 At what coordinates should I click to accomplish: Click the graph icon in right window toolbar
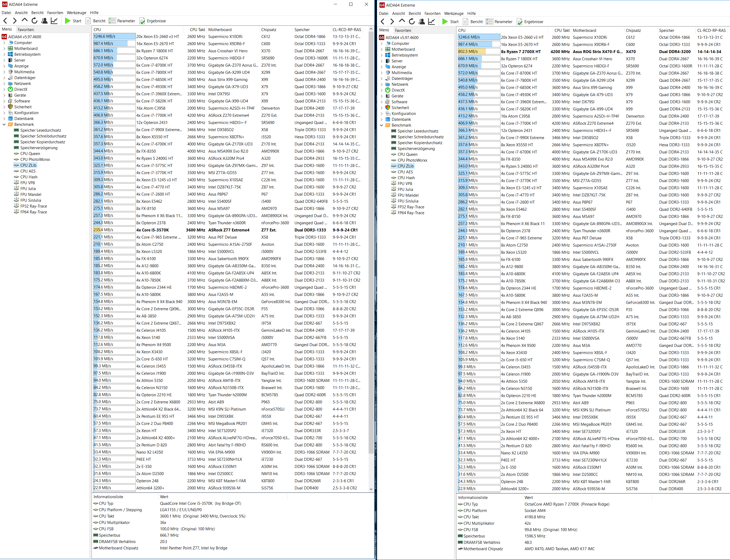(431, 22)
